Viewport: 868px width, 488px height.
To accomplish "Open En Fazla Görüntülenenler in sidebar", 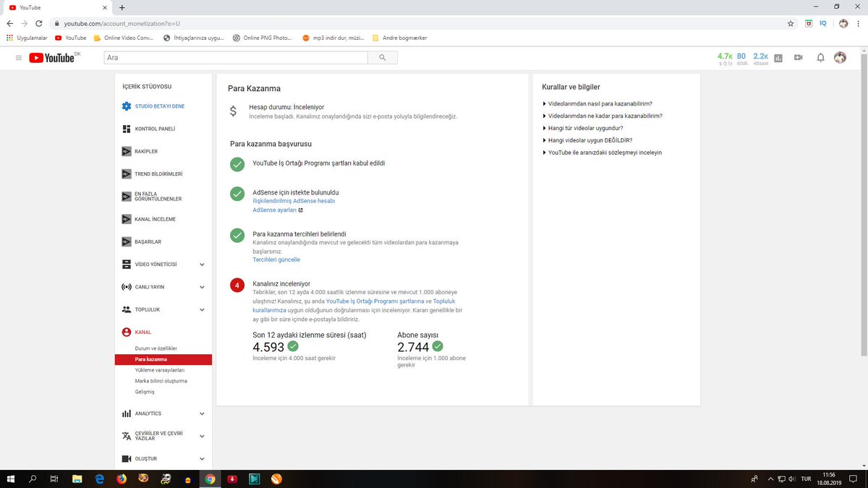I will coord(153,197).
